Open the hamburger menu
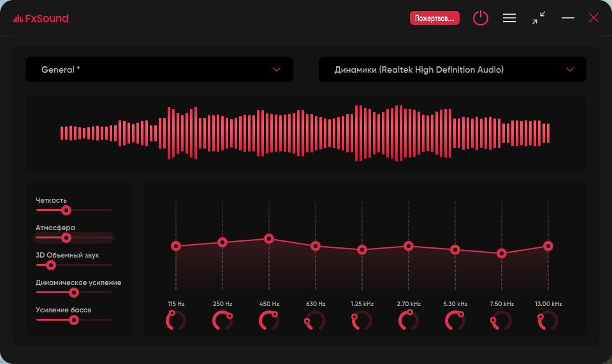The height and width of the screenshot is (364, 612). [509, 18]
